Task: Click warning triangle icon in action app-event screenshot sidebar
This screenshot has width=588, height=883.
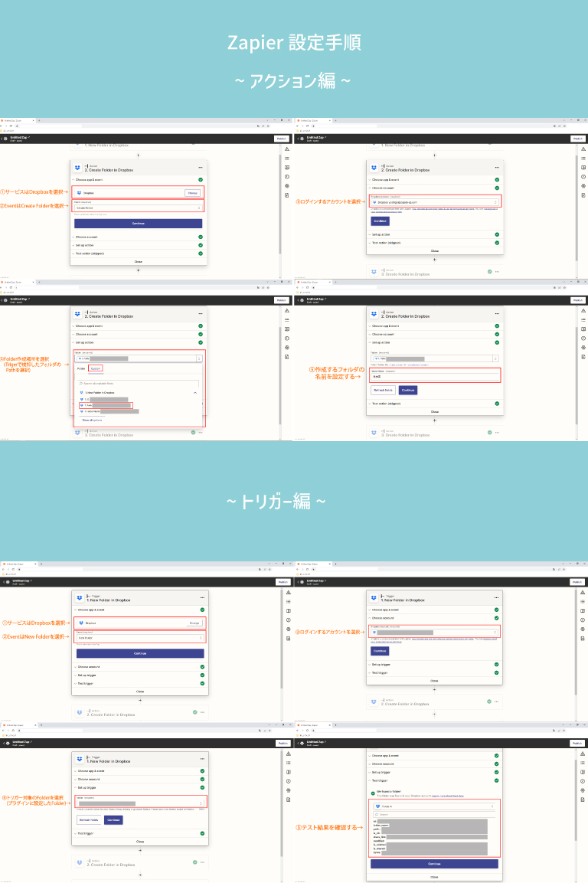Action: pos(286,149)
